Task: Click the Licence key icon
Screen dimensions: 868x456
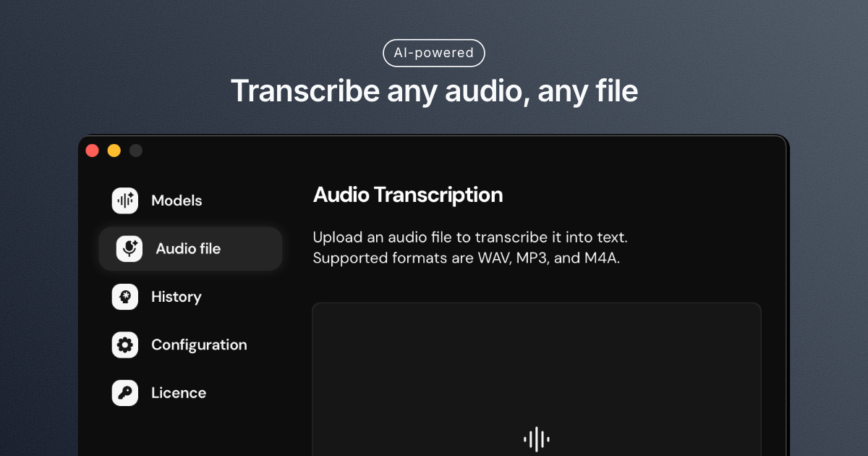Action: 125,393
